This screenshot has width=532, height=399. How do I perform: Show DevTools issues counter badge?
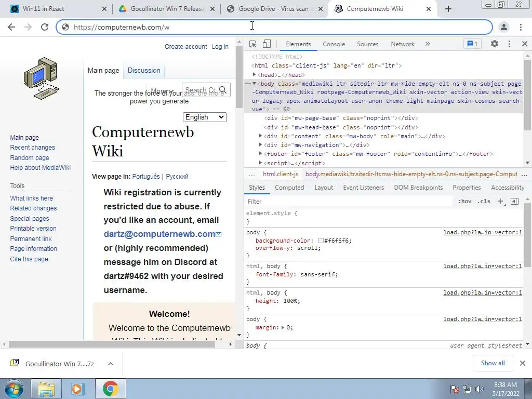coord(472,44)
